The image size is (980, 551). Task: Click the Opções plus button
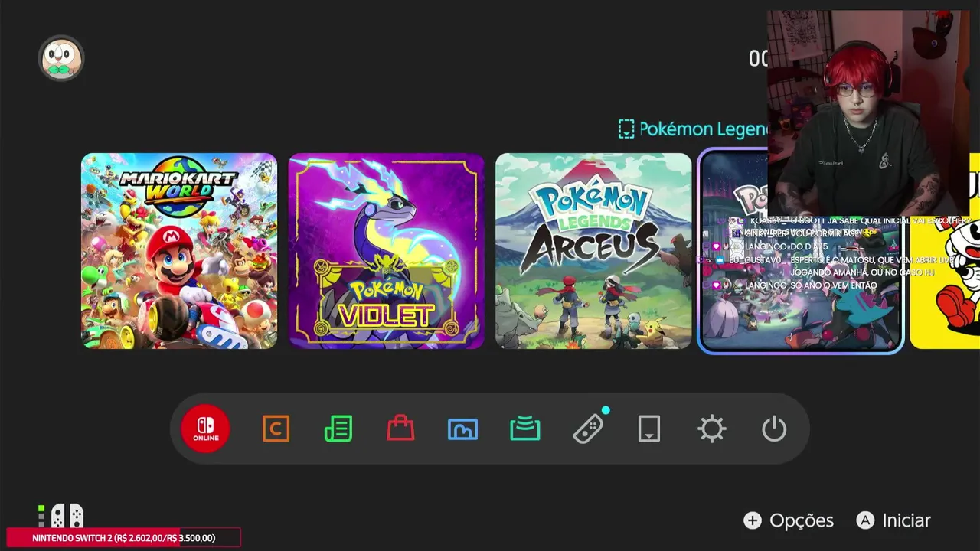click(x=789, y=520)
